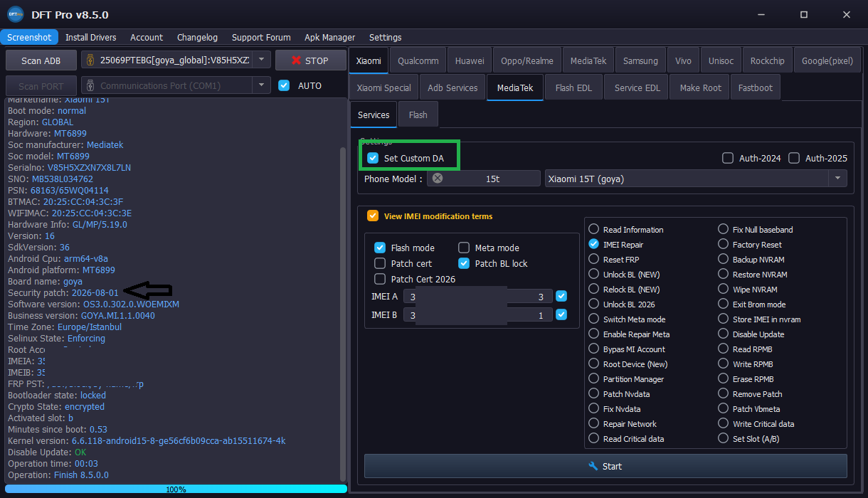The image size is (868, 498).
Task: Enable the Auth-2025 checkbox
Action: click(x=794, y=158)
